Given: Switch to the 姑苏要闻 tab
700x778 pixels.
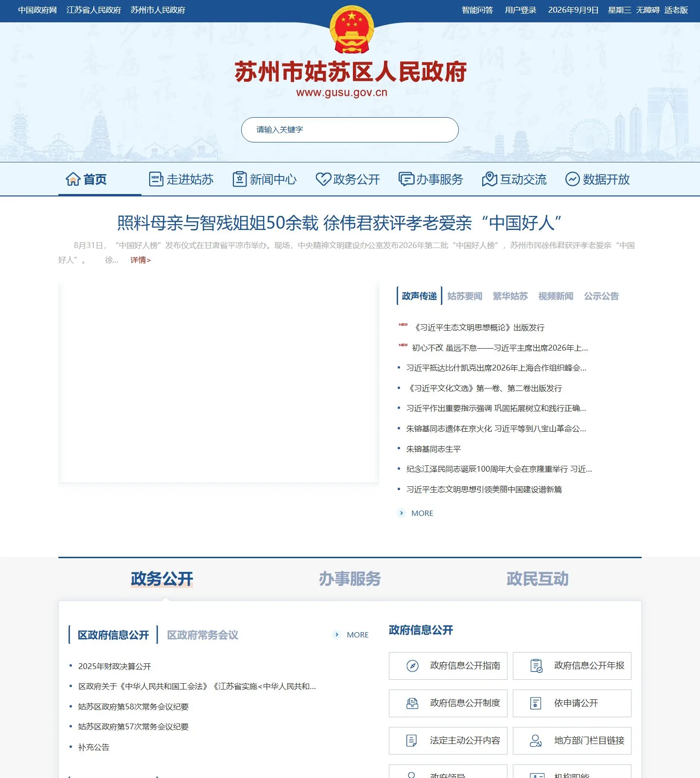Looking at the screenshot, I should [x=465, y=296].
